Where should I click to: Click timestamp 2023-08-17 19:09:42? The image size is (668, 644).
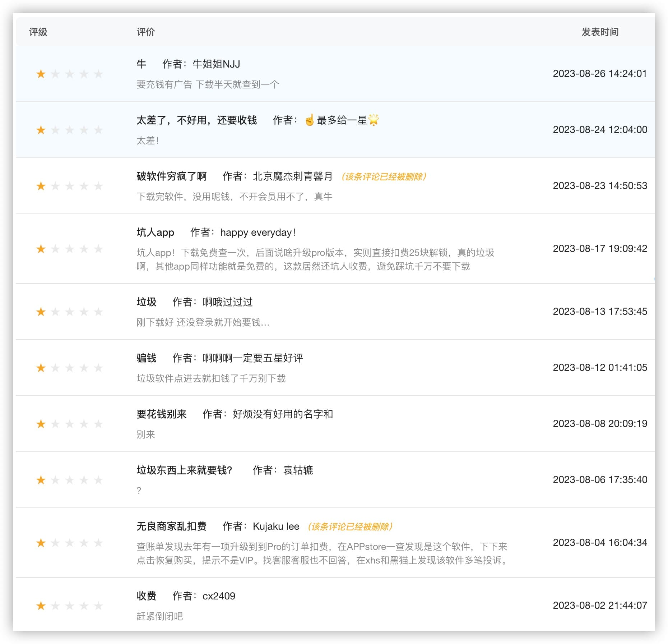[x=600, y=249]
